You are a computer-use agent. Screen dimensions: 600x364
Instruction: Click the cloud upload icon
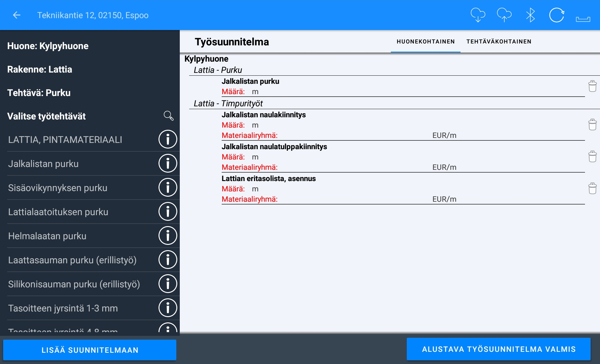pos(504,15)
